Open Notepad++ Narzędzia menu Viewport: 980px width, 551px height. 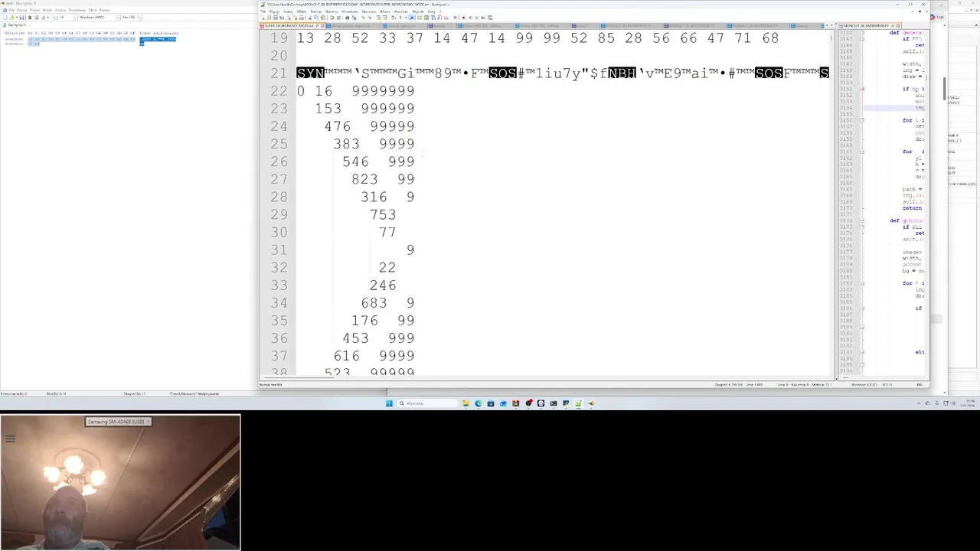pyautogui.click(x=370, y=11)
